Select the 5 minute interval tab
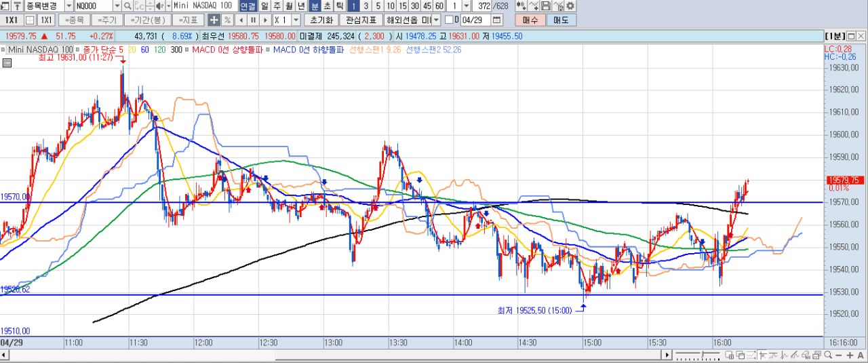Screen dimensions: 868x363 [378, 6]
